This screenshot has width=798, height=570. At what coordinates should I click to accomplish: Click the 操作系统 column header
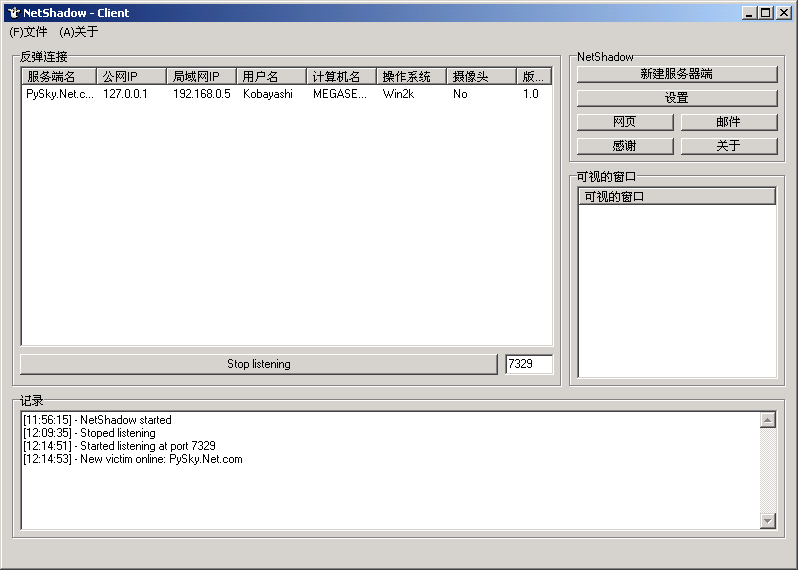click(411, 77)
